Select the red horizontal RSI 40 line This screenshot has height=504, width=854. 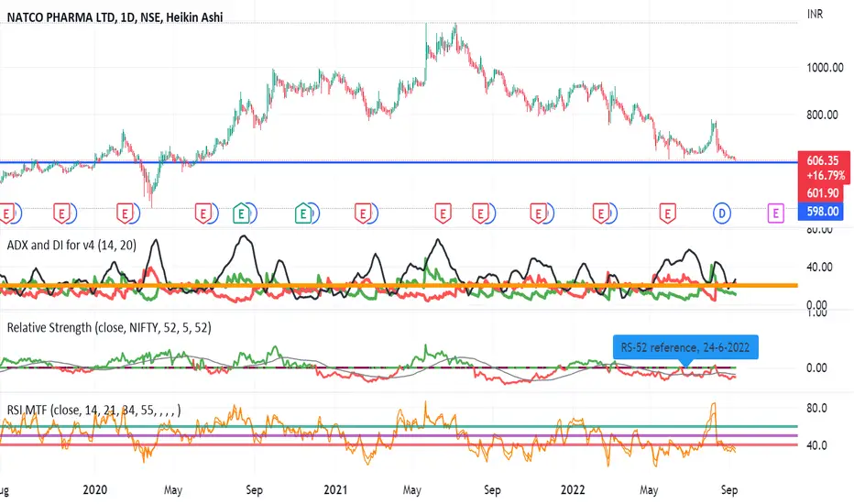coord(399,444)
